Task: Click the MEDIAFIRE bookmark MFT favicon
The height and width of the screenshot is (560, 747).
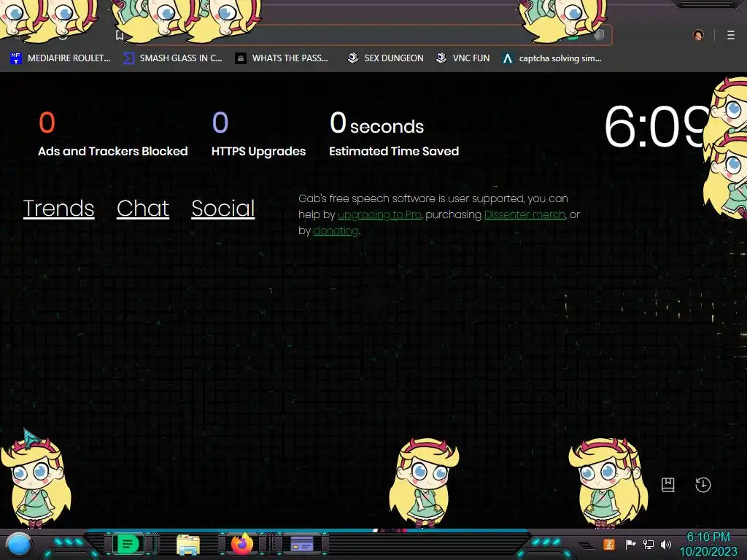Action: [16, 58]
